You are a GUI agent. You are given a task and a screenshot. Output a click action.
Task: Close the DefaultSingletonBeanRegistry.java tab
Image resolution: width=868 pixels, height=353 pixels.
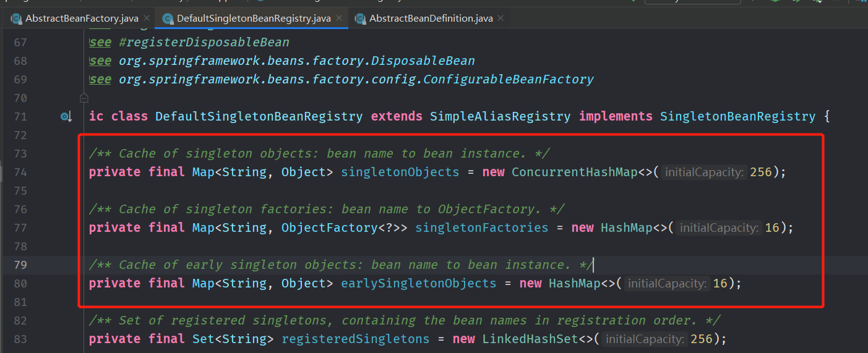[x=340, y=19]
